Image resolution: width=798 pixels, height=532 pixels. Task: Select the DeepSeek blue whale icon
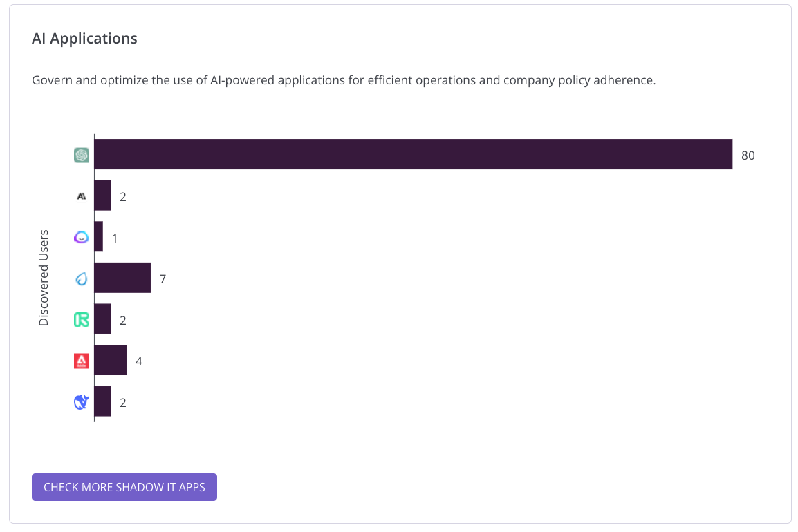coord(82,402)
